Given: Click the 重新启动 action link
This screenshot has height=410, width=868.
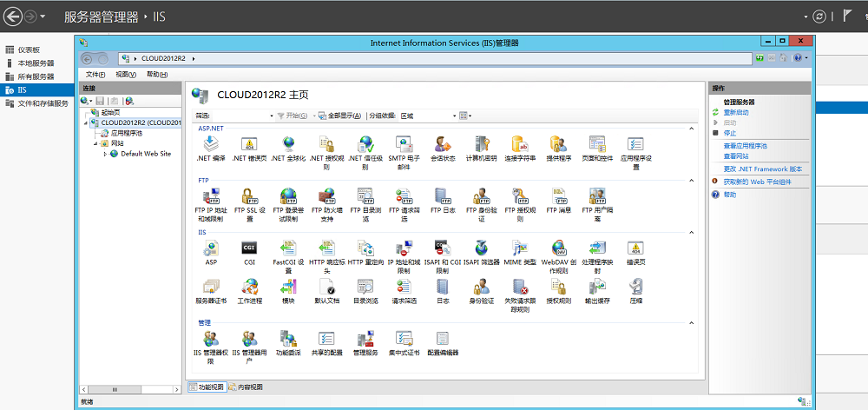Looking at the screenshot, I should [x=736, y=112].
